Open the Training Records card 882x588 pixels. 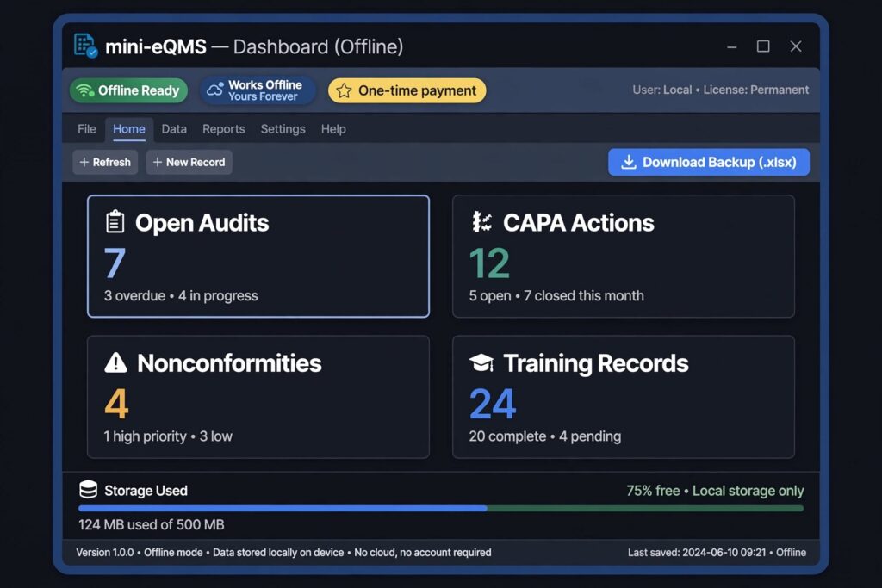coord(624,397)
